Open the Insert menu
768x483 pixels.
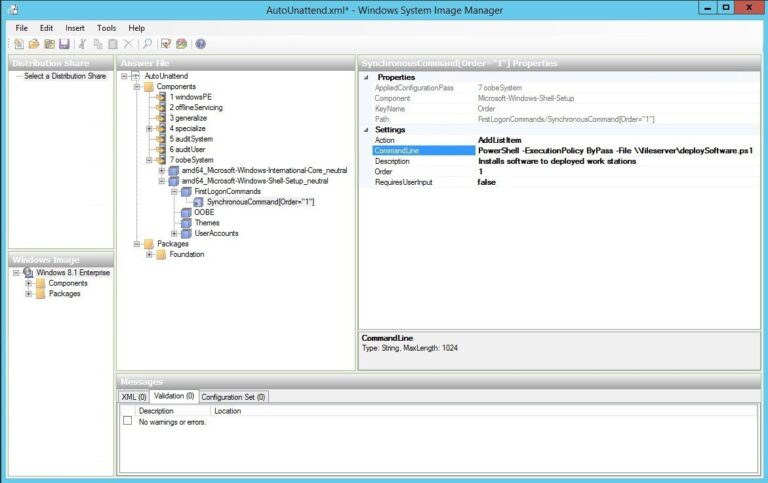coord(75,28)
